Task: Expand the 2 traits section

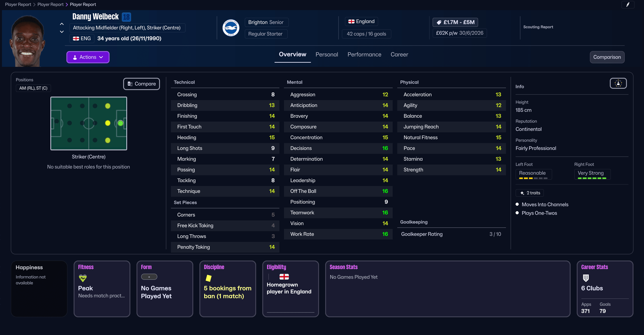Action: click(529, 193)
